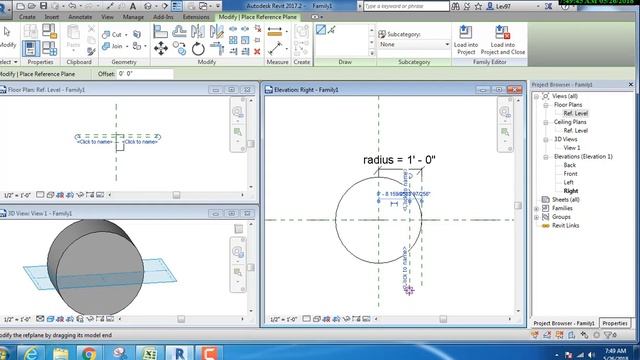Open the Add-Ins ribbon tab
The width and height of the screenshot is (640, 360).
click(x=163, y=17)
